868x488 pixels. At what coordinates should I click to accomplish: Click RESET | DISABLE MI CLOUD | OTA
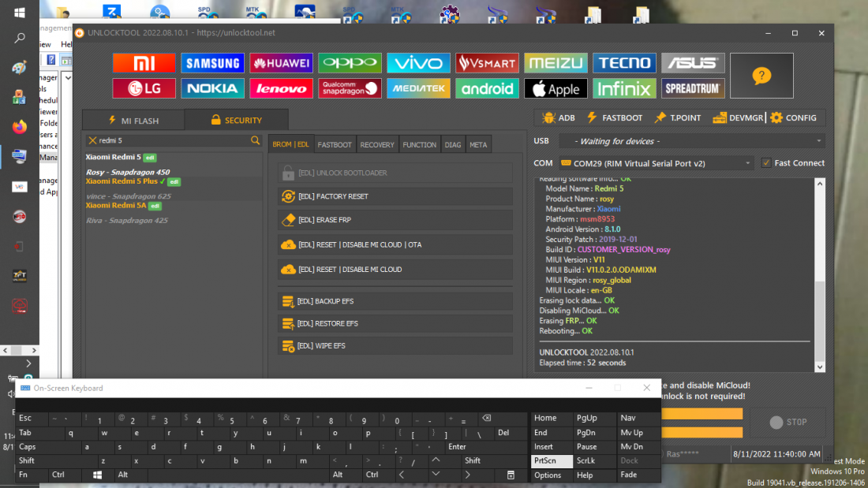click(395, 244)
